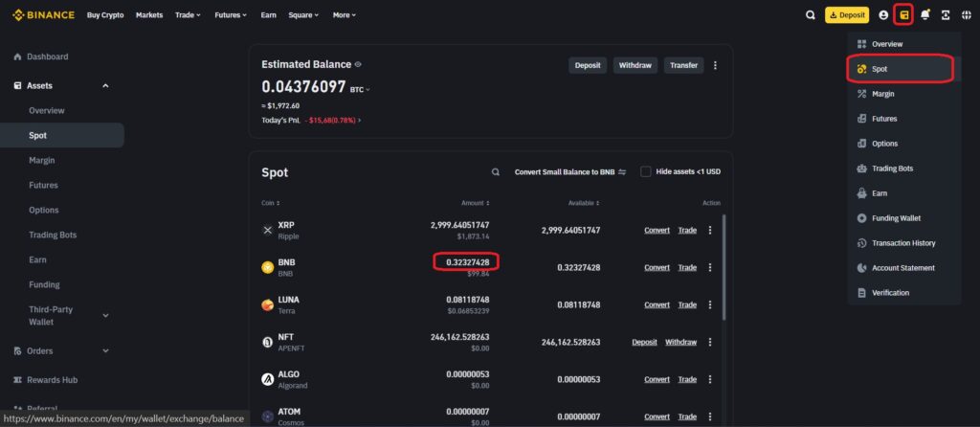Click the Dashboard home icon in sidebar
Viewport: 980px width, 427px height.
point(17,56)
